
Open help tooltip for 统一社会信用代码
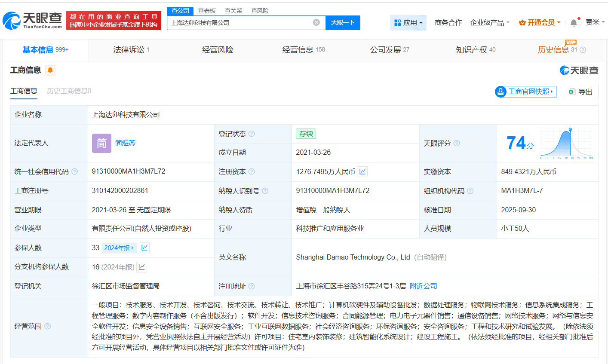[74, 171]
